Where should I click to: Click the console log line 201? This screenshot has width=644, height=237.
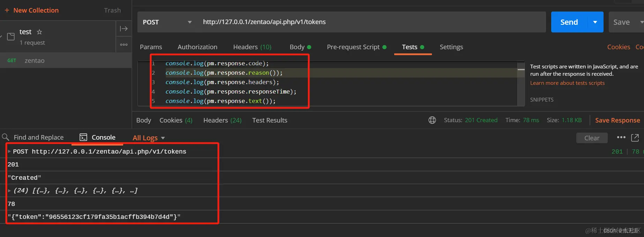13,164
